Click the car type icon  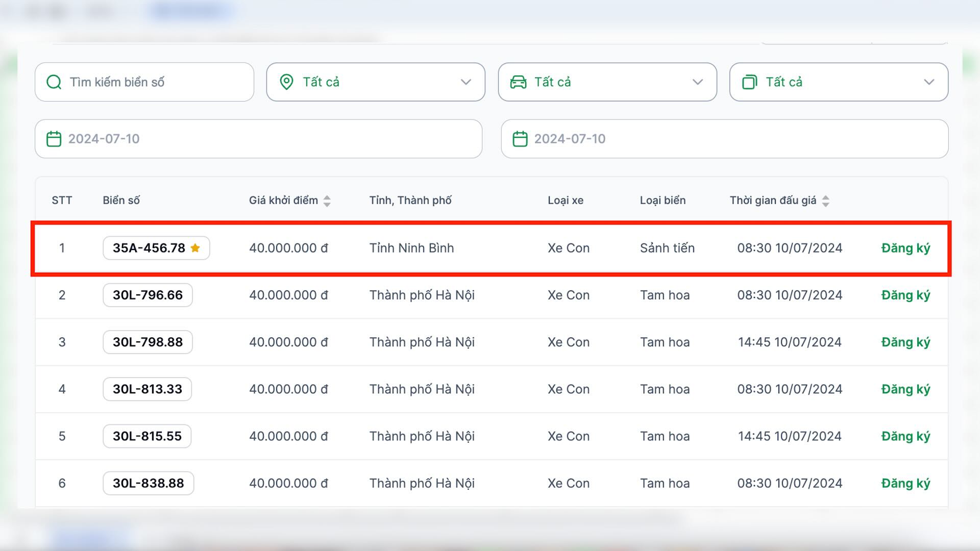point(518,82)
